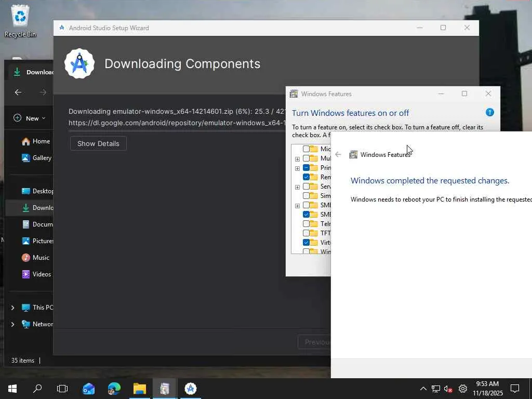
Task: Click 'Windows completed the requested changes.' text
Action: [430, 180]
